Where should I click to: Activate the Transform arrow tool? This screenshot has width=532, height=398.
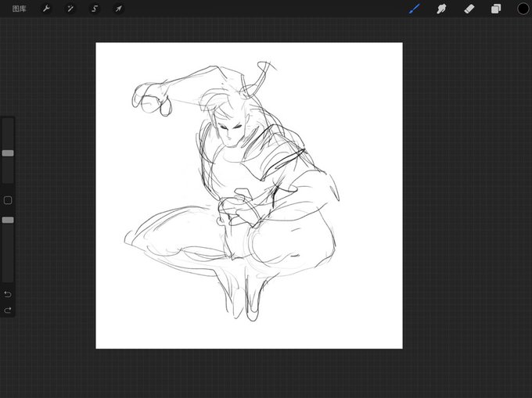[x=118, y=9]
